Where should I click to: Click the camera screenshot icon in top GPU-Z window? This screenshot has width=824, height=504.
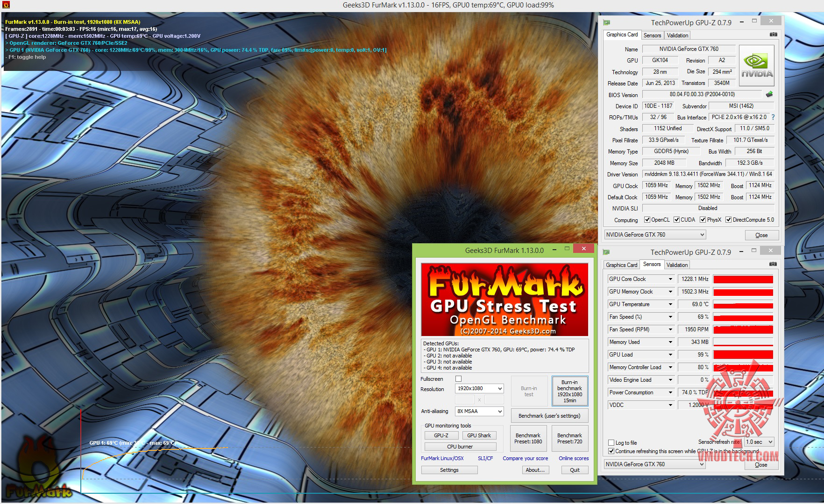773,35
